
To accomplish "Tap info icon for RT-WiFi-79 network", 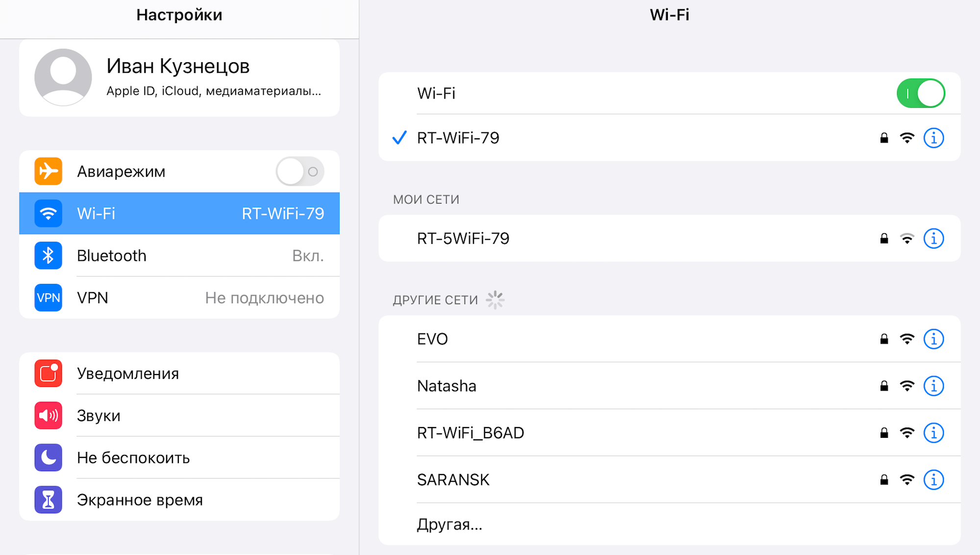I will (933, 138).
